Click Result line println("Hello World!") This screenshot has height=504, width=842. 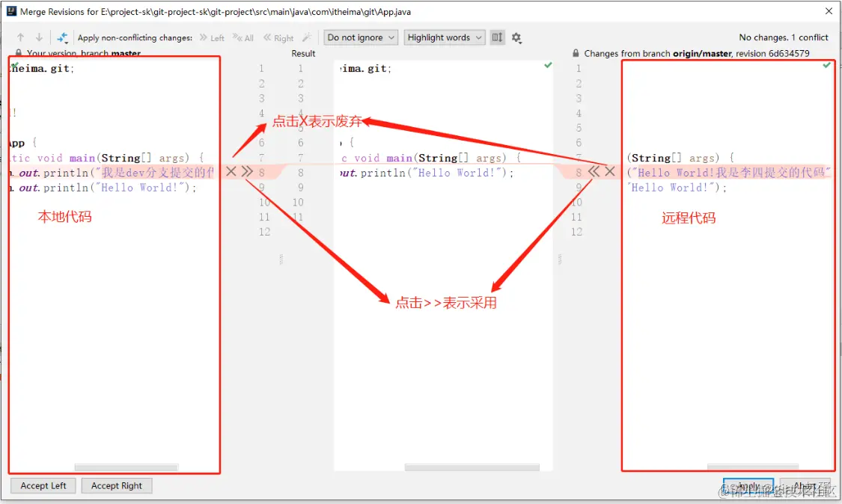tap(427, 173)
